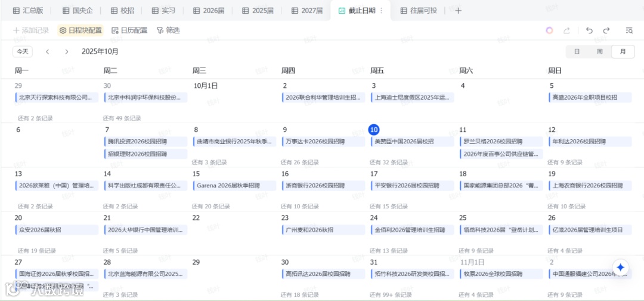Open 年利达2026校园招聘 event
644x301 pixels.
click(x=590, y=142)
